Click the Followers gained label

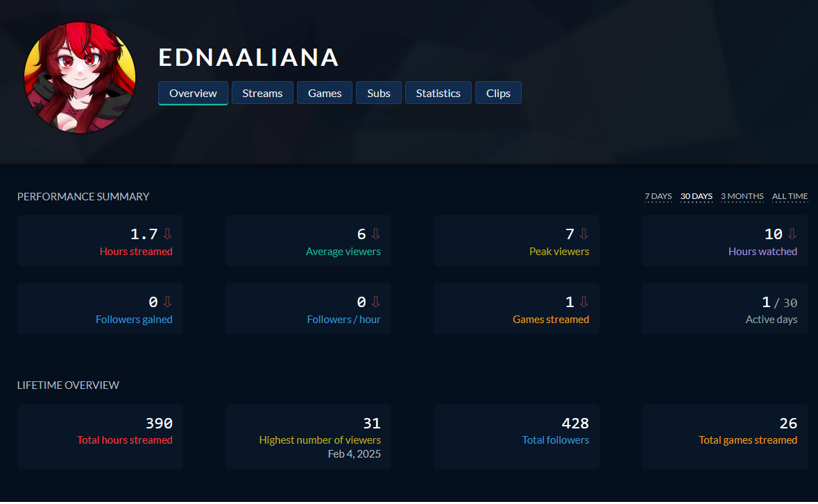(134, 320)
